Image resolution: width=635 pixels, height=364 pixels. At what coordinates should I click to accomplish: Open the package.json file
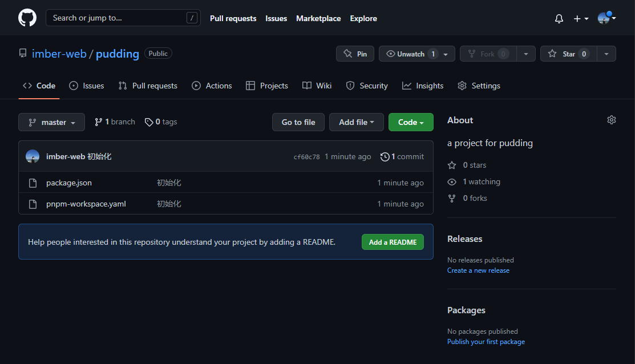[x=69, y=183]
